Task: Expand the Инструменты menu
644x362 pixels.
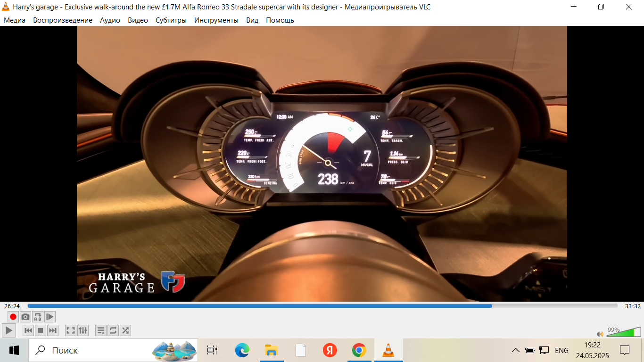Action: 216,20
